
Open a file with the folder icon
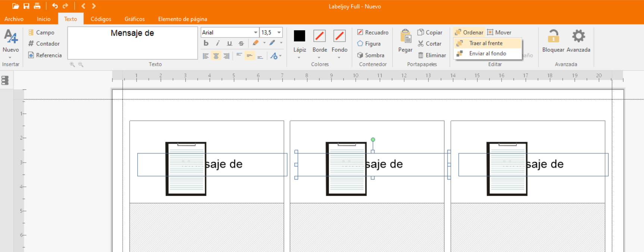(x=15, y=6)
